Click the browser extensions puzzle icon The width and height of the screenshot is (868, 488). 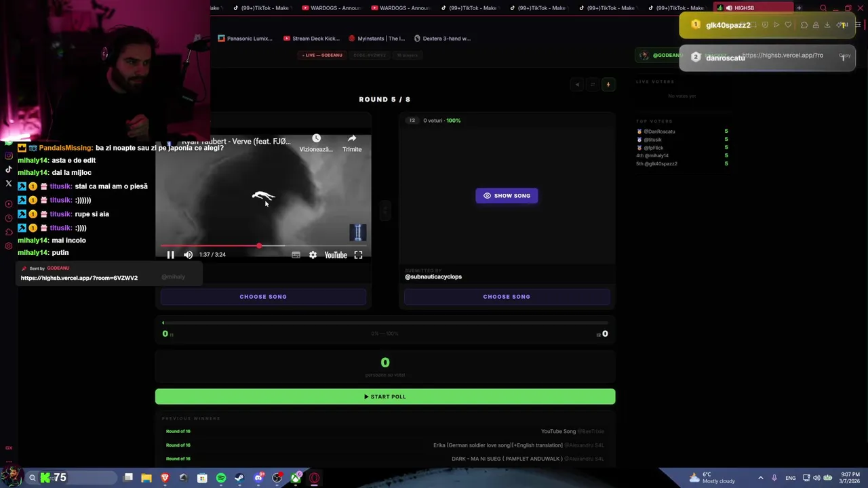[x=804, y=25]
